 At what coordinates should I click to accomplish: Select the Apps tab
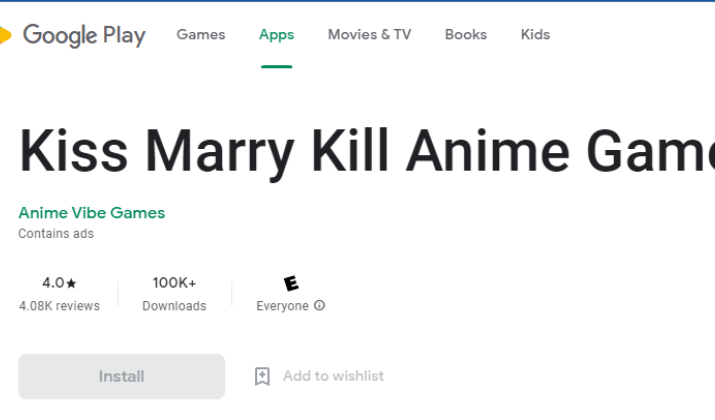pos(276,35)
